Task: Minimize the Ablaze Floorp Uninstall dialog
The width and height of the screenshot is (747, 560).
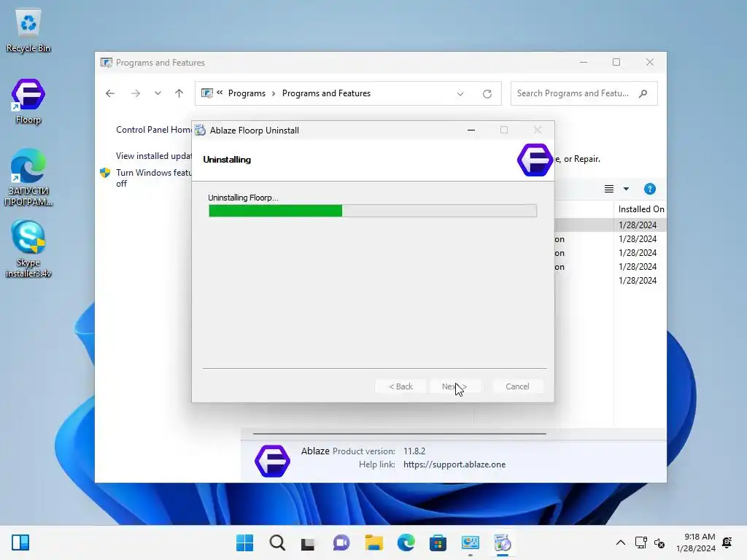Action: (x=471, y=130)
